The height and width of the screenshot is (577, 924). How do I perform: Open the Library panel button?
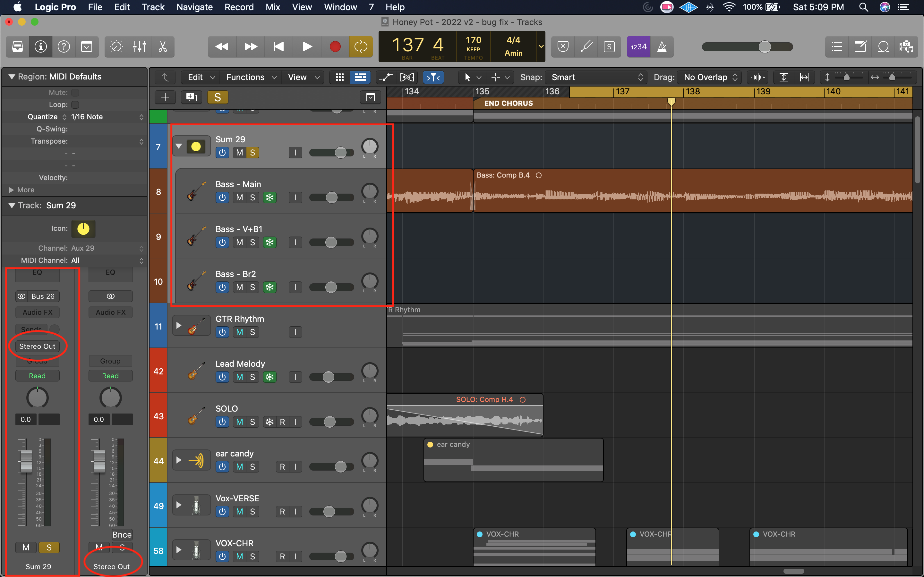point(18,46)
